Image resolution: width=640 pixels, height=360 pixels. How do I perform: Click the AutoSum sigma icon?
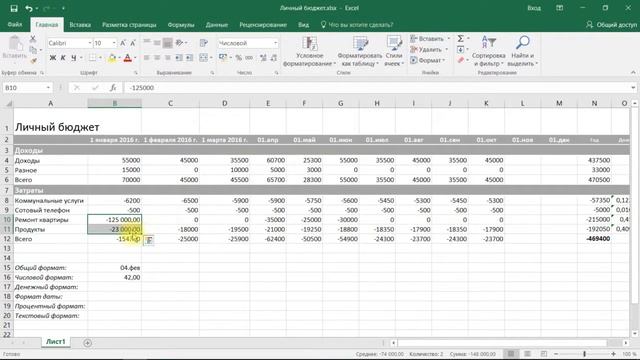click(460, 38)
